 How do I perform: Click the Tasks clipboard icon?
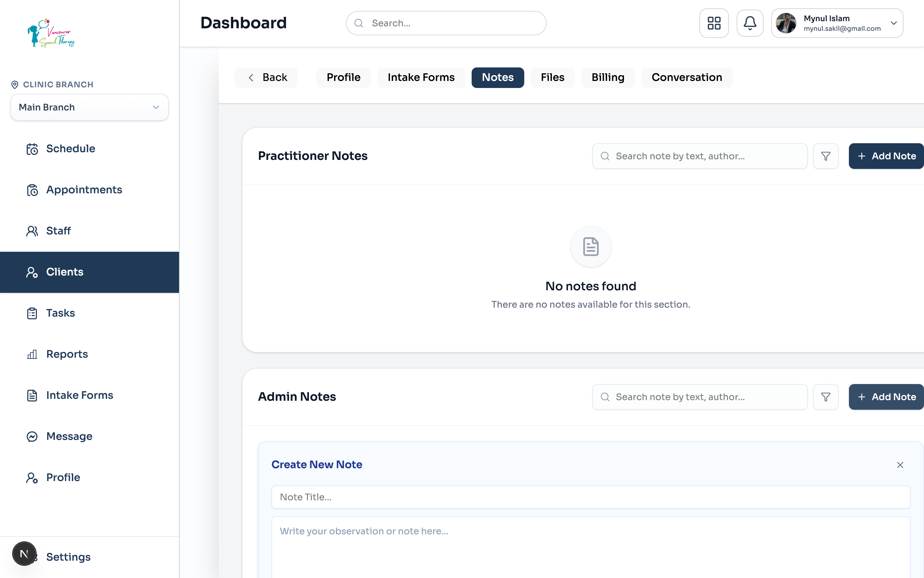click(32, 313)
